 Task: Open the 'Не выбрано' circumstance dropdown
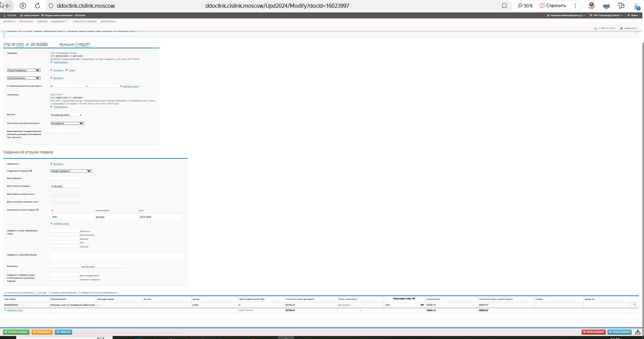point(67,123)
